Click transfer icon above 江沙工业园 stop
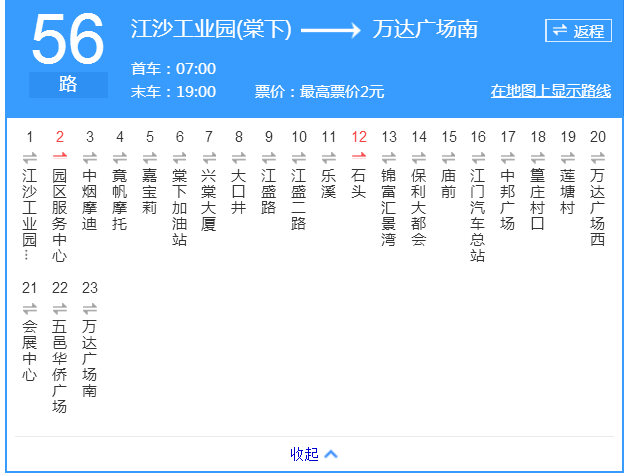The image size is (628, 476). click(x=30, y=158)
